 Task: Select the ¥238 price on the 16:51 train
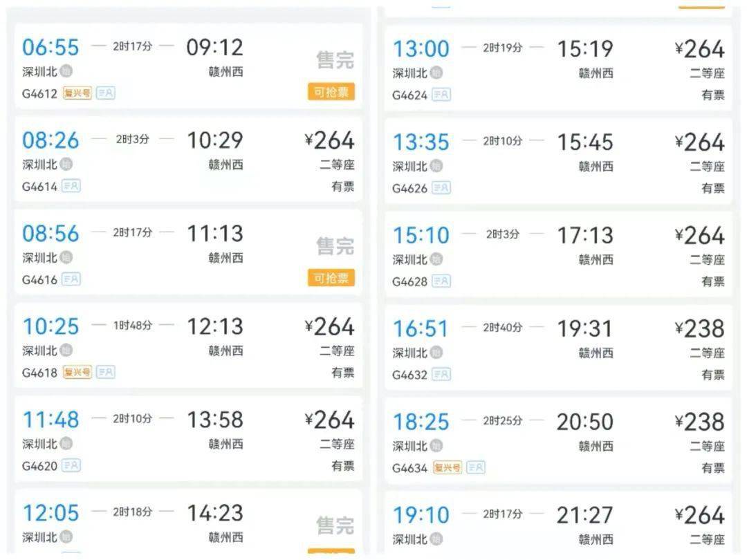700,328
